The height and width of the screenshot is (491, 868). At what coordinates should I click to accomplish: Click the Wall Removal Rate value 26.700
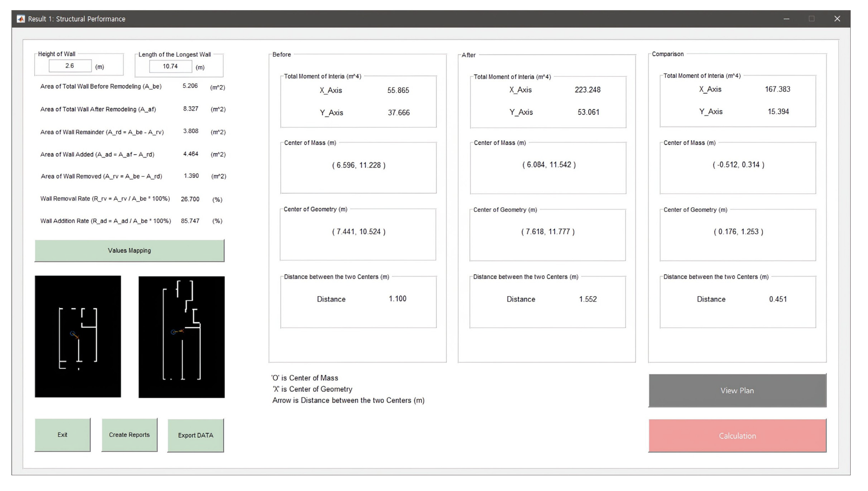(190, 199)
